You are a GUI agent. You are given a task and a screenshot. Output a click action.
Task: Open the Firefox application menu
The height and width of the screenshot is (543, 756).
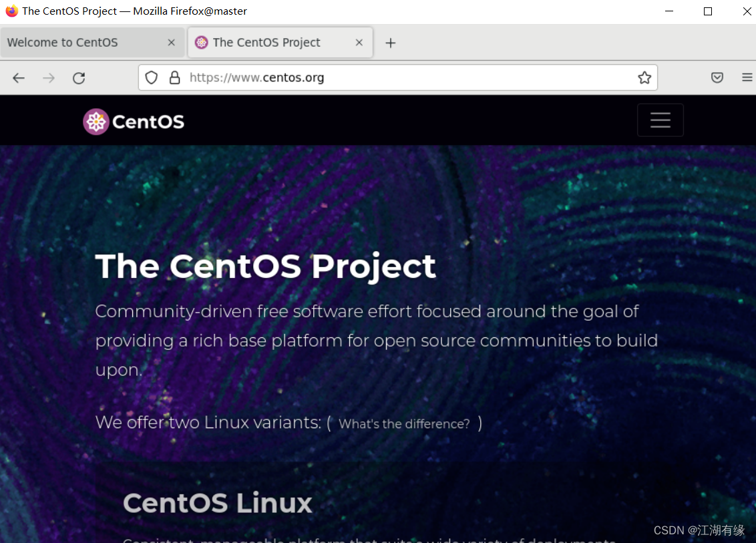747,77
